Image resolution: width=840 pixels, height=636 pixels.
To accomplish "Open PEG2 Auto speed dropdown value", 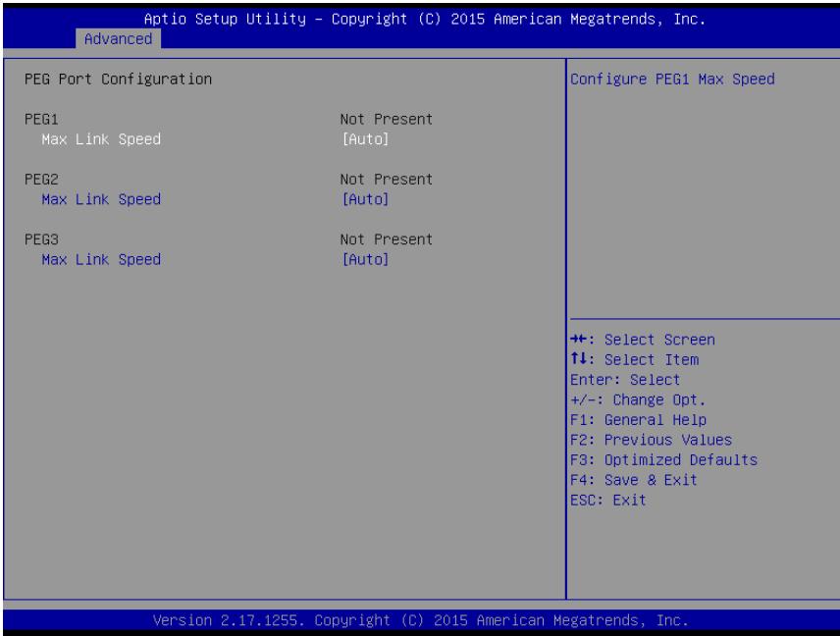I will click(365, 199).
